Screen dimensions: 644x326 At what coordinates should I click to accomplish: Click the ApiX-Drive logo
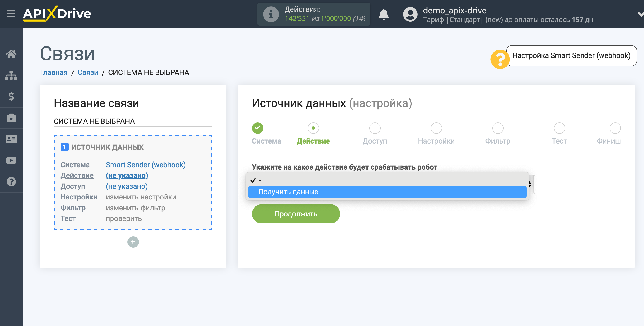click(57, 14)
